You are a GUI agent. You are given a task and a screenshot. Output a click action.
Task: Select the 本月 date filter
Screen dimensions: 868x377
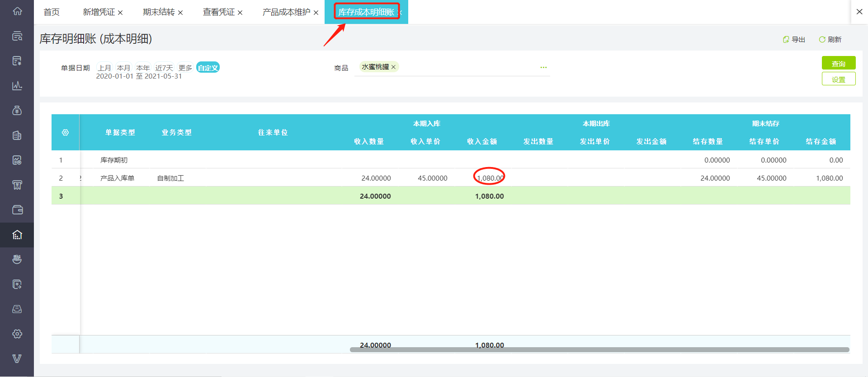pyautogui.click(x=123, y=68)
